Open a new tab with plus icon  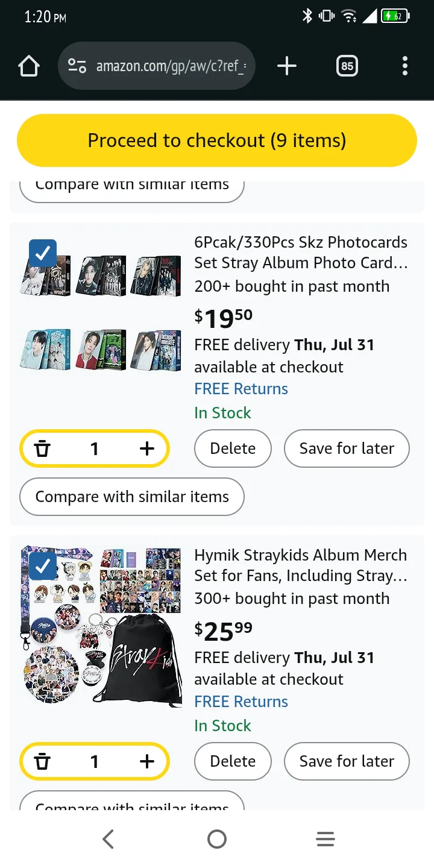(287, 66)
